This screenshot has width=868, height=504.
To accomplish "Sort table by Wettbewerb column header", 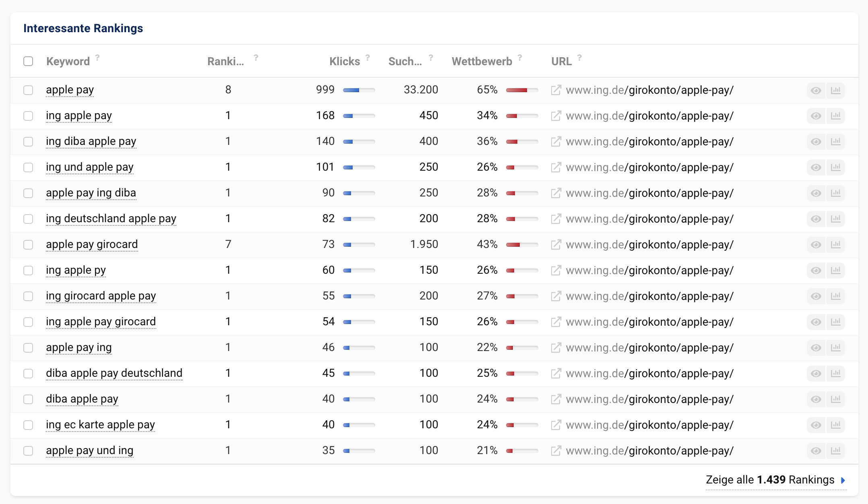I will pyautogui.click(x=482, y=62).
